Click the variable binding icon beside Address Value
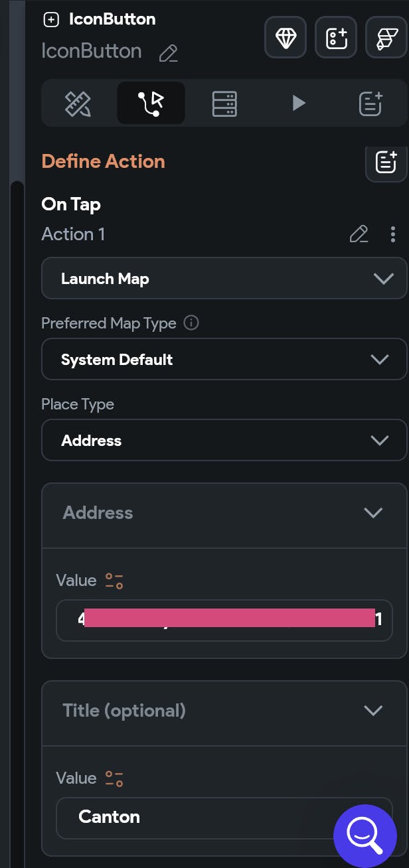The height and width of the screenshot is (868, 409). click(x=114, y=579)
